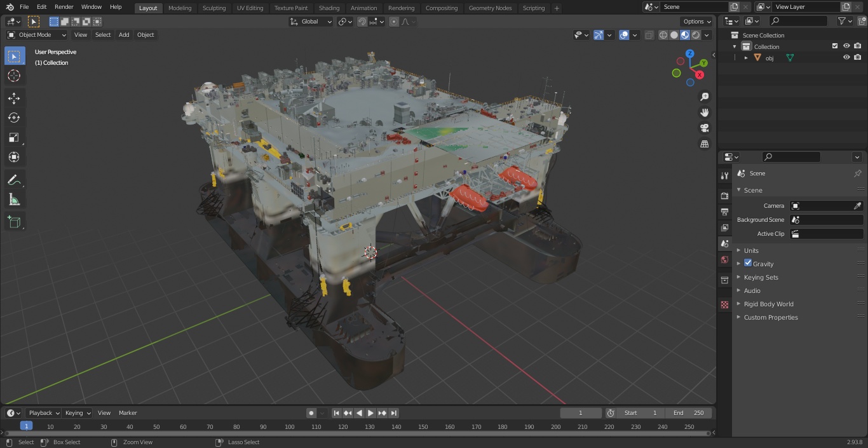Viewport: 868px width, 448px height.
Task: Expand Custom Properties panel
Action: point(770,317)
